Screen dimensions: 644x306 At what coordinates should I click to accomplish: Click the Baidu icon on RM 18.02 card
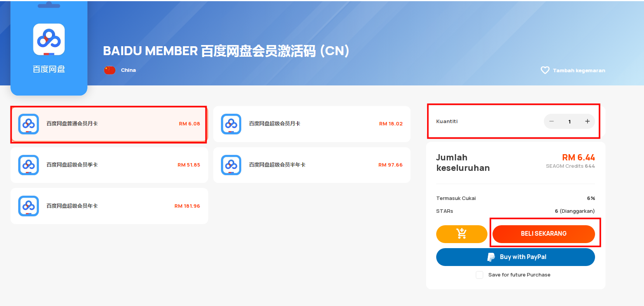pyautogui.click(x=231, y=124)
